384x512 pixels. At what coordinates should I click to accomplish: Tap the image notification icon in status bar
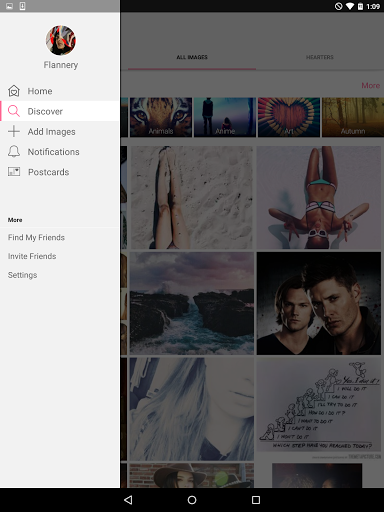click(9, 6)
